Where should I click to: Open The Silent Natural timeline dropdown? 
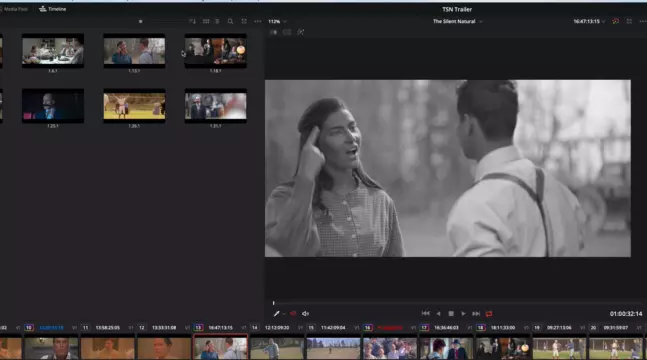[457, 21]
